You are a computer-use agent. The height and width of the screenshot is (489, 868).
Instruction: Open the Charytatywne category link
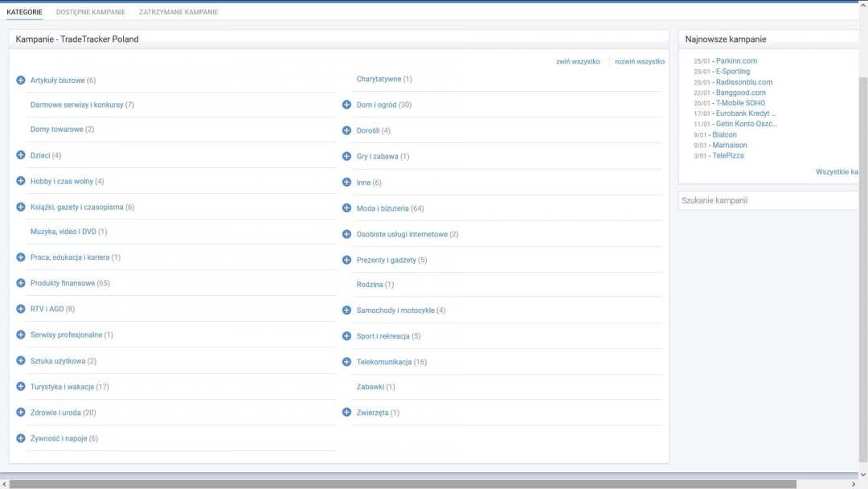(379, 79)
